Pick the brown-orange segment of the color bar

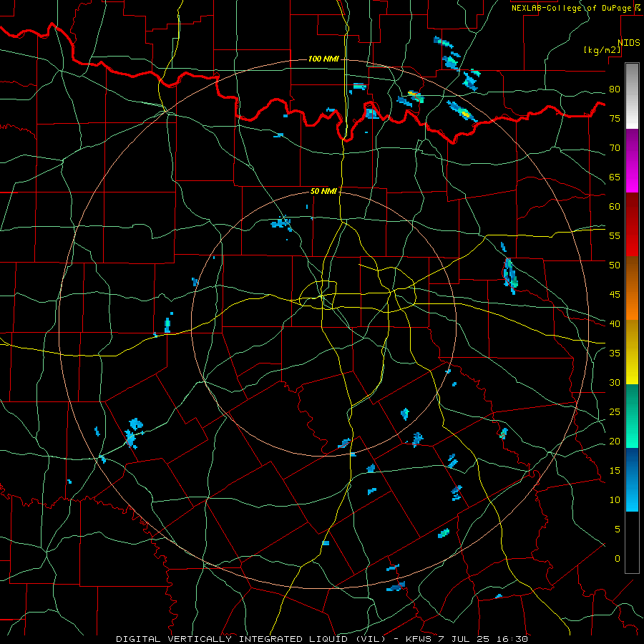[632, 288]
